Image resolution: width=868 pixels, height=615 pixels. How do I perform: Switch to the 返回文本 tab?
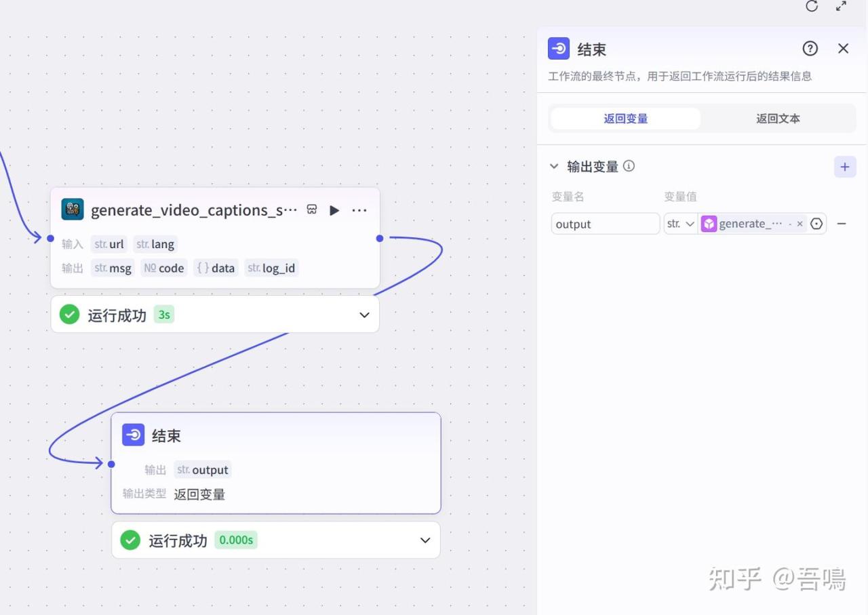point(778,119)
